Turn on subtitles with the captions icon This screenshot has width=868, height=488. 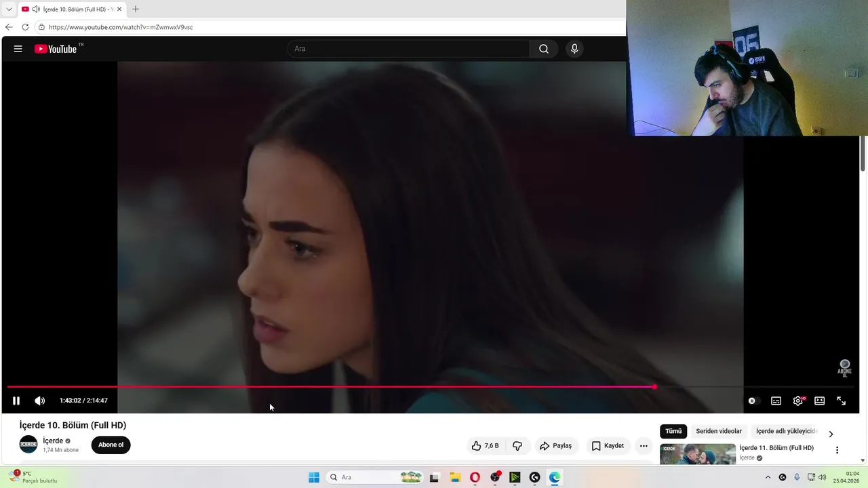[x=776, y=401]
